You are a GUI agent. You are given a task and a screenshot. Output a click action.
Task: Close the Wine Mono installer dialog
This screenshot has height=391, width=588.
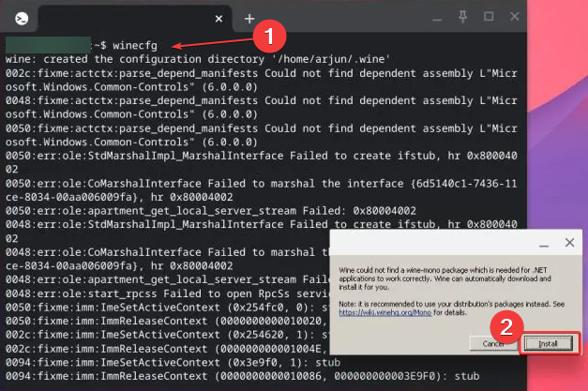(x=569, y=243)
